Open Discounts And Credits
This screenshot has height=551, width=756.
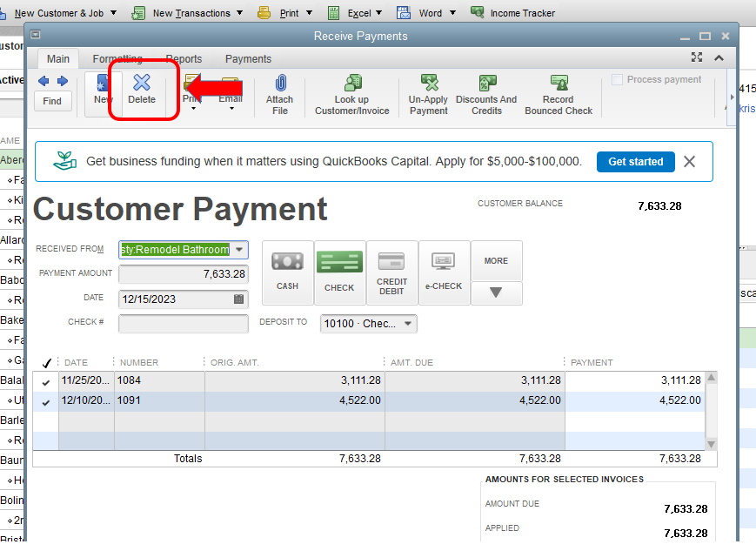coord(486,95)
